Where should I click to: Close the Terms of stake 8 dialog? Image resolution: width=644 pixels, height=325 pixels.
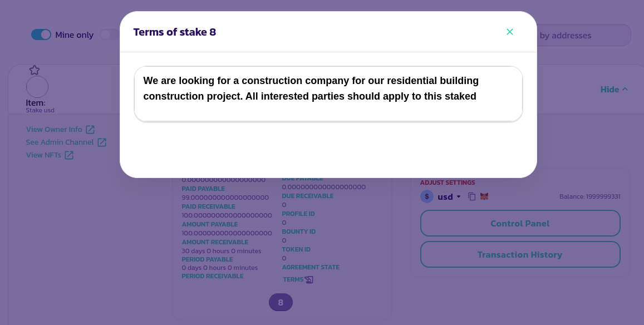(510, 32)
